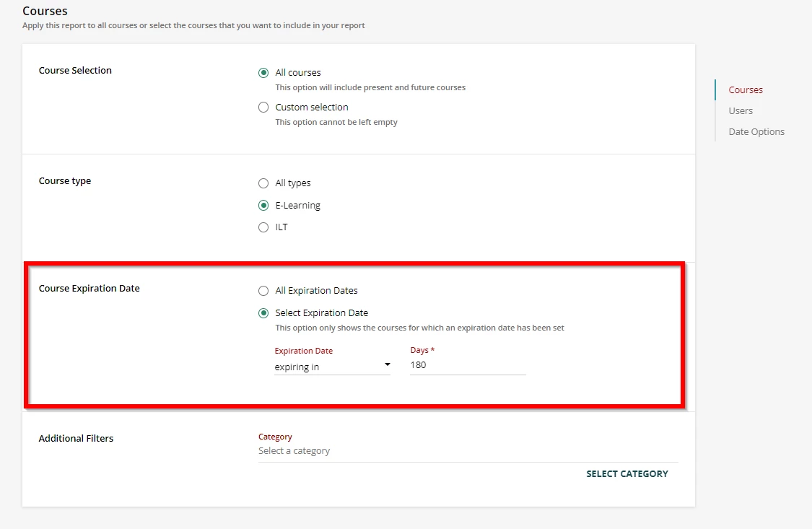Click the 'Courses' page title heading

pyautogui.click(x=45, y=11)
